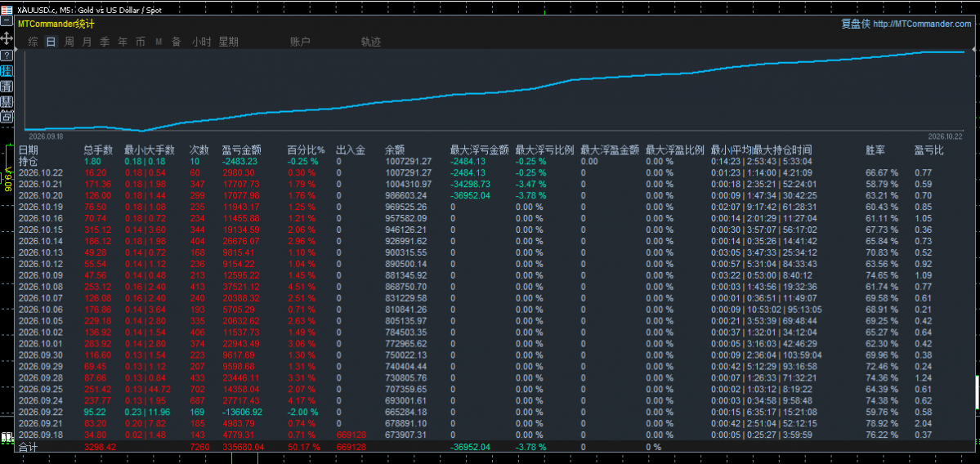Click deposit value 669128 in 2026.09.18 row

[x=351, y=435]
